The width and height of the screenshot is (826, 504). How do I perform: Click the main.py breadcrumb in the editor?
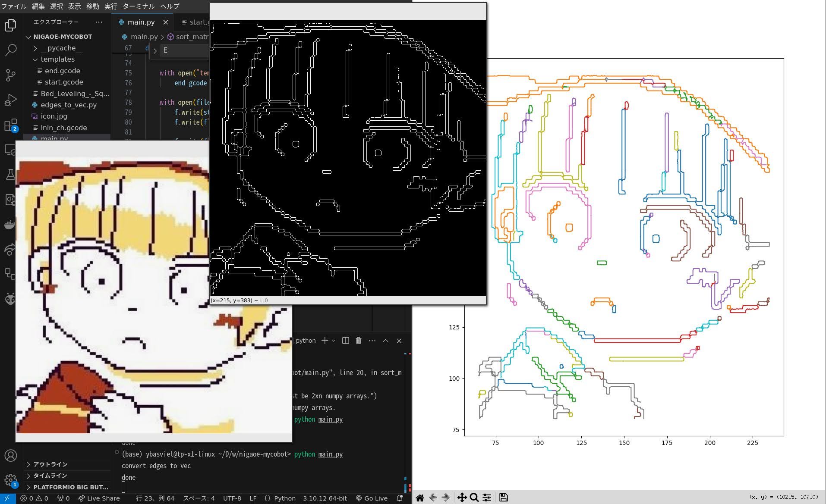[x=144, y=37]
